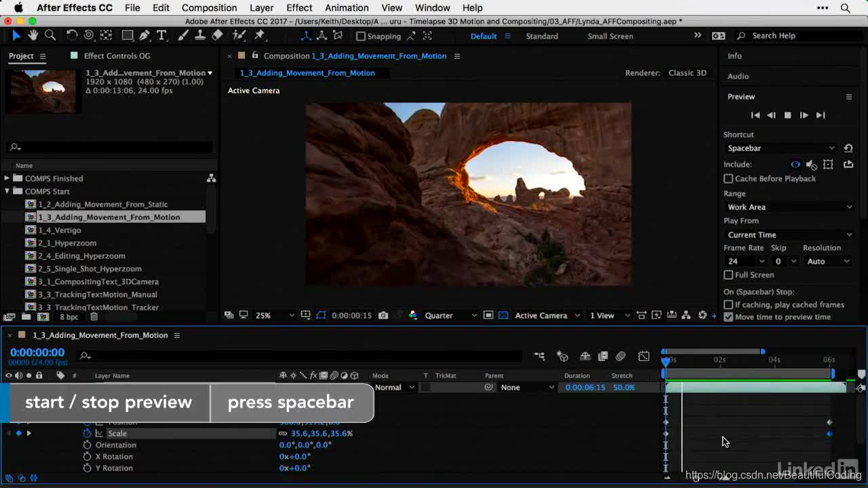
Task: Select the Rectangle shape tool
Action: 127,35
